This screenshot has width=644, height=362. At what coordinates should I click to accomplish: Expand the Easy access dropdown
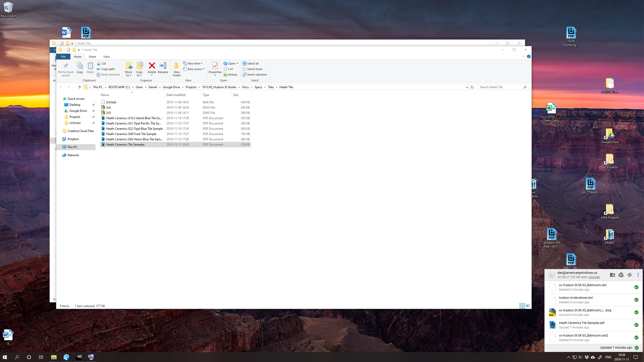point(194,69)
